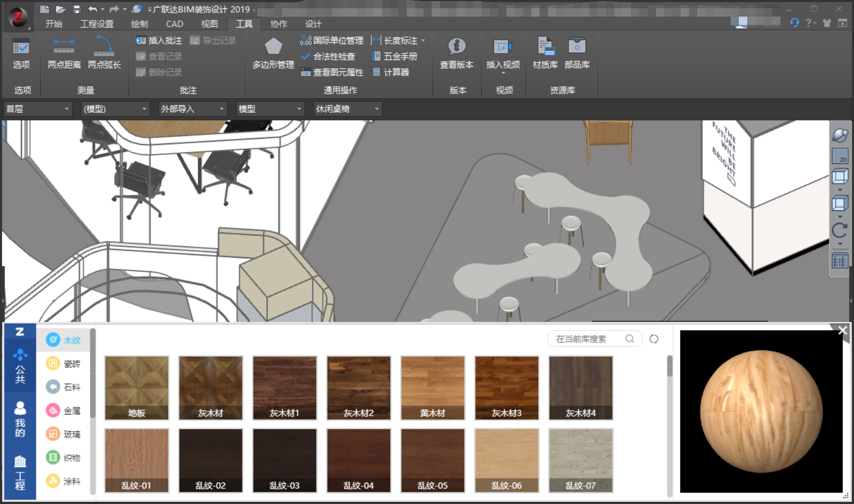Choose the 乱纹-06 material swatch

point(506,460)
